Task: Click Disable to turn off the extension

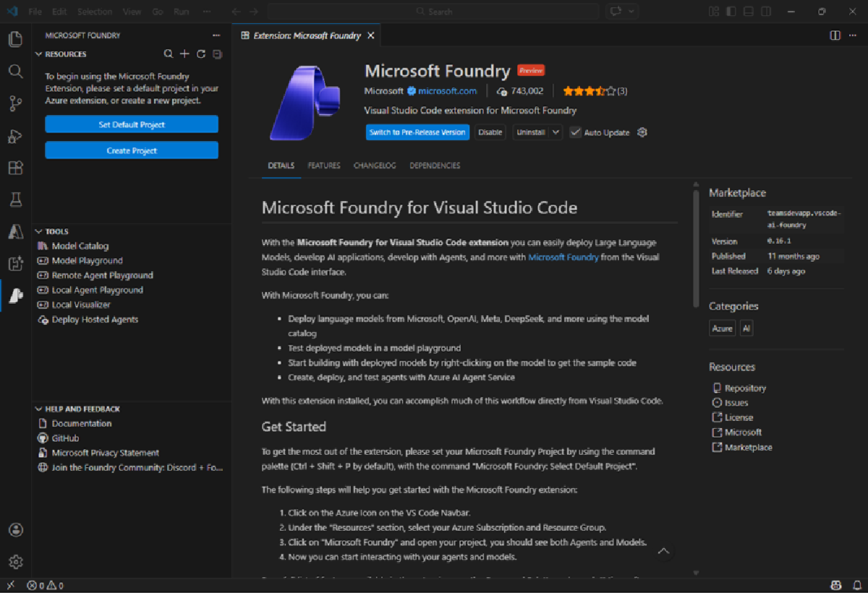Action: coord(490,132)
